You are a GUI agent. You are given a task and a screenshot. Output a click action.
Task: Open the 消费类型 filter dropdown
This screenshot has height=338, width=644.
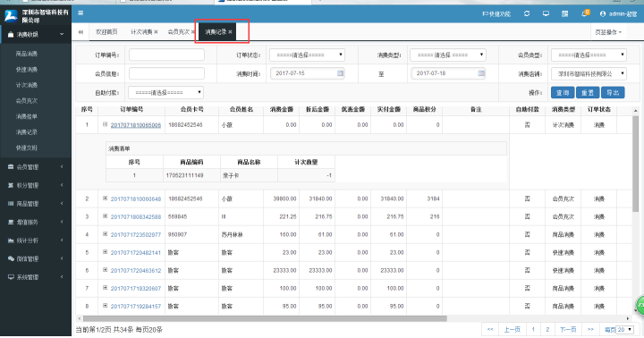tap(448, 55)
